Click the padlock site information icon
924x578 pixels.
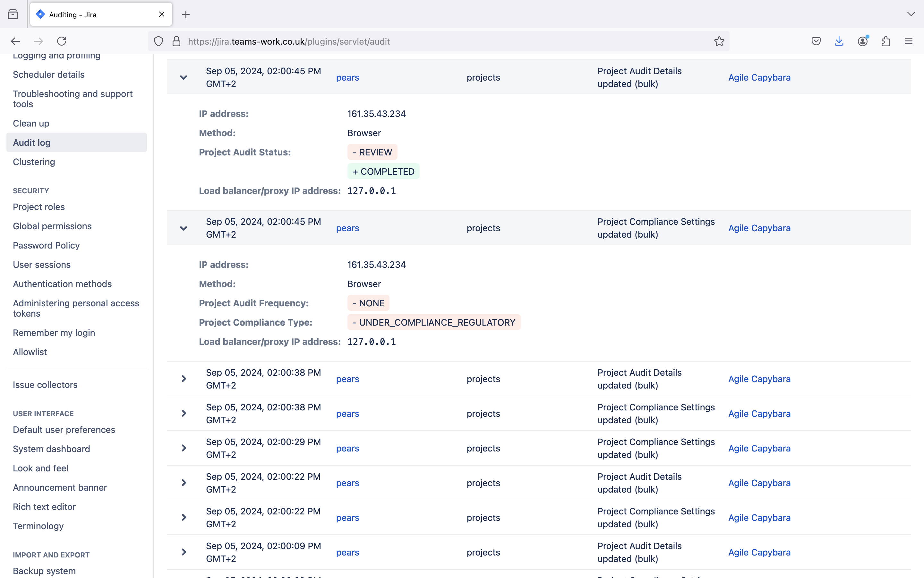coord(176,41)
